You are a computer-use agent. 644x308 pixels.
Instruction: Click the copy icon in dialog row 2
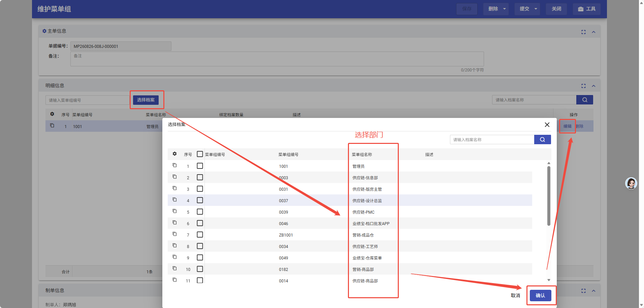pyautogui.click(x=174, y=177)
